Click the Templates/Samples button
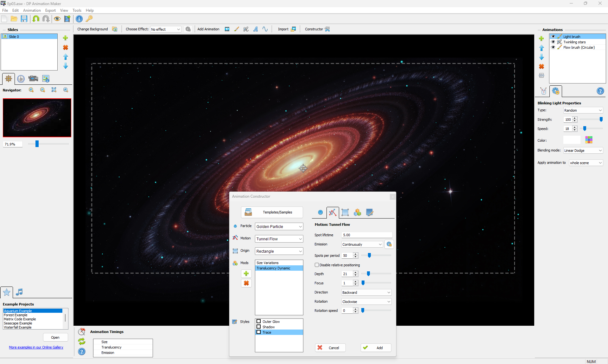 [272, 212]
